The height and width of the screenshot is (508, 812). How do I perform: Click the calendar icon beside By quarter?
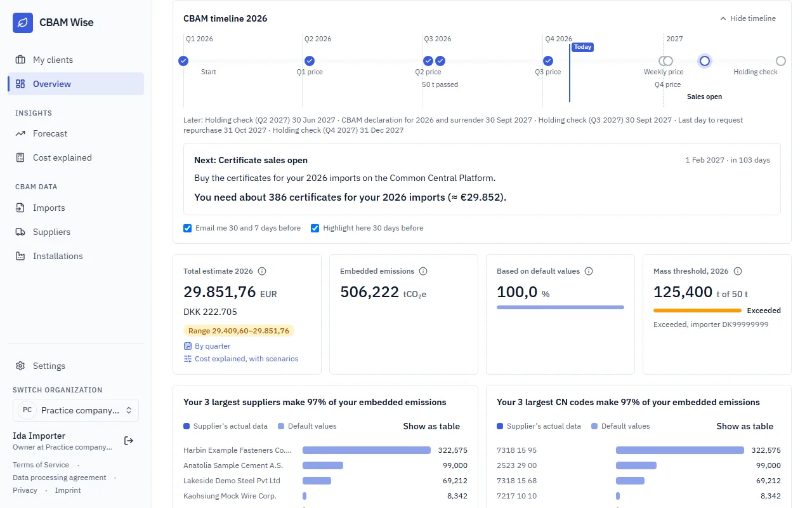[188, 346]
